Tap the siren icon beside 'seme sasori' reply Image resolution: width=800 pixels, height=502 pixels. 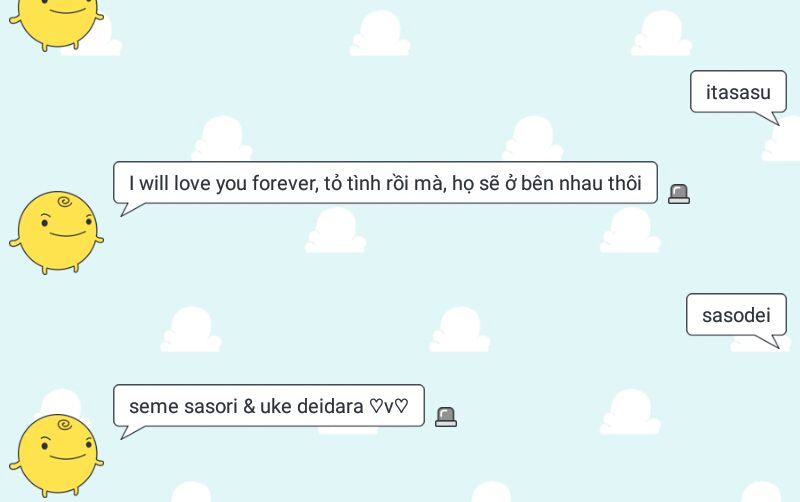click(x=446, y=417)
